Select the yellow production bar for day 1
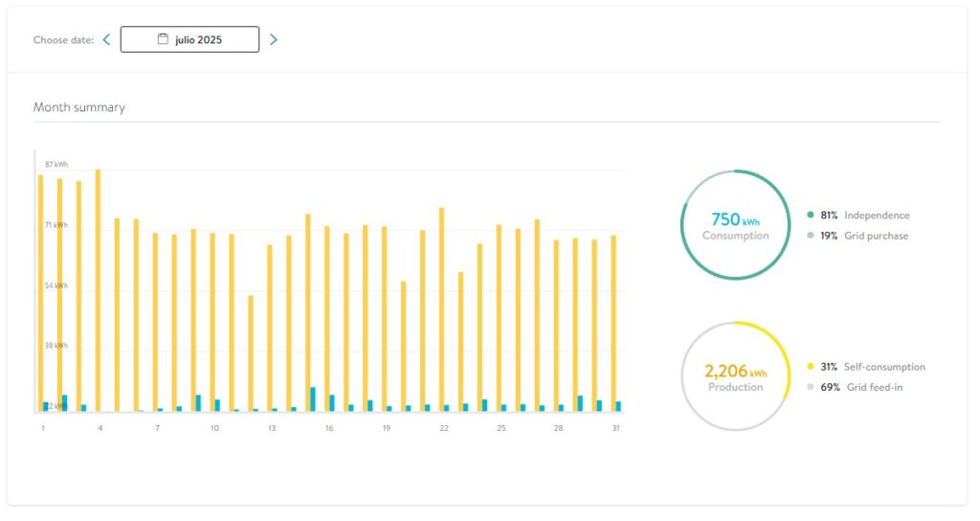The width and height of the screenshot is (980, 521). click(40, 287)
